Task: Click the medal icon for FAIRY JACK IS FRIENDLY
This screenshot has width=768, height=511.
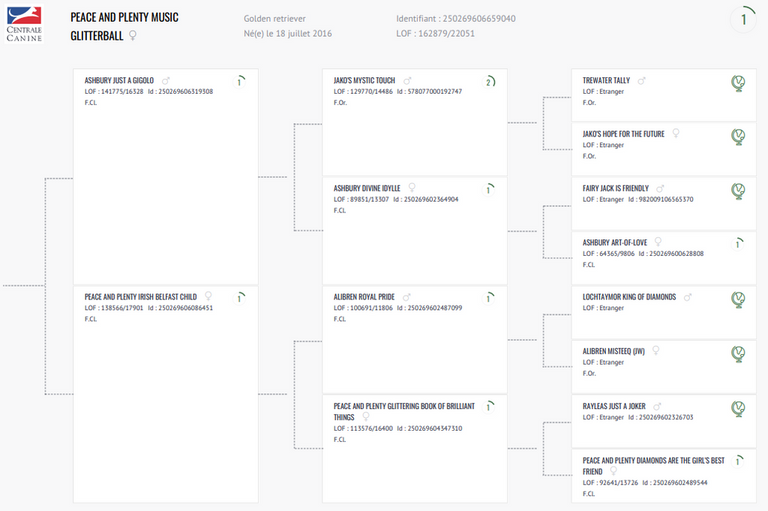Action: point(738,190)
